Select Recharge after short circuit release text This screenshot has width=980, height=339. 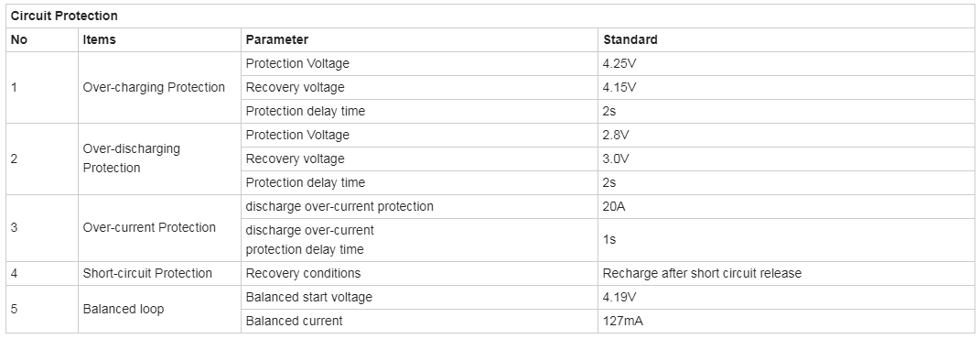(x=702, y=273)
